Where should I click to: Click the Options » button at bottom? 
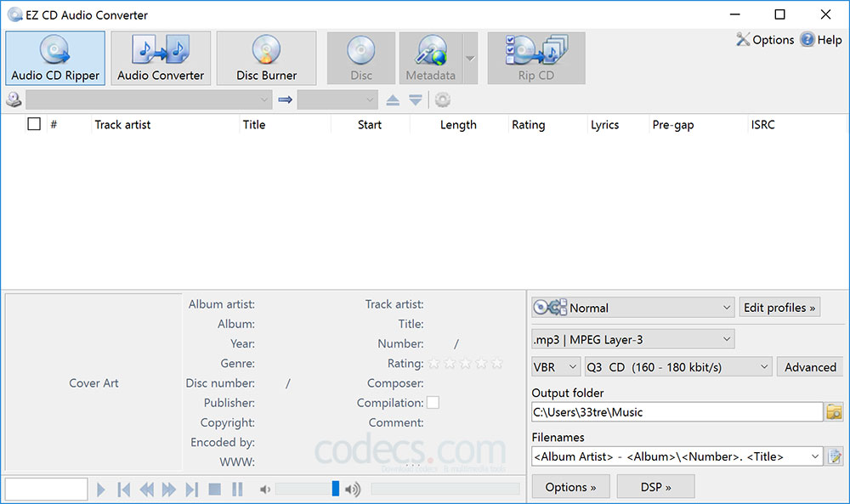coord(570,487)
